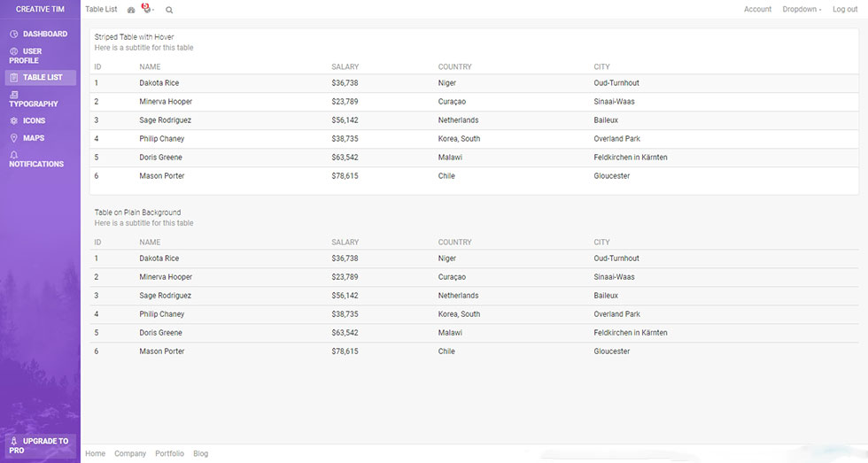
Task: Select the Dakota Rice row in striped table
Action: point(159,83)
